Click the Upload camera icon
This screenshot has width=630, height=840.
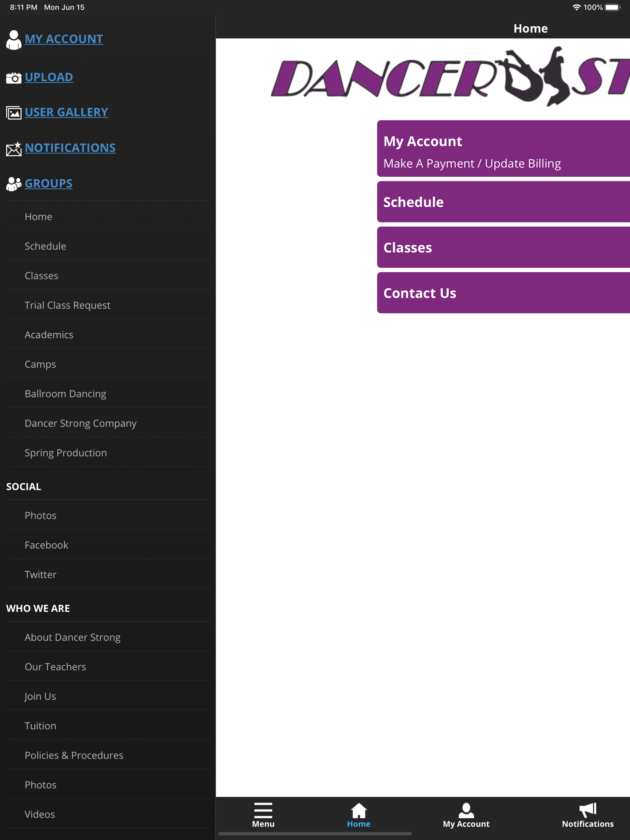click(14, 78)
